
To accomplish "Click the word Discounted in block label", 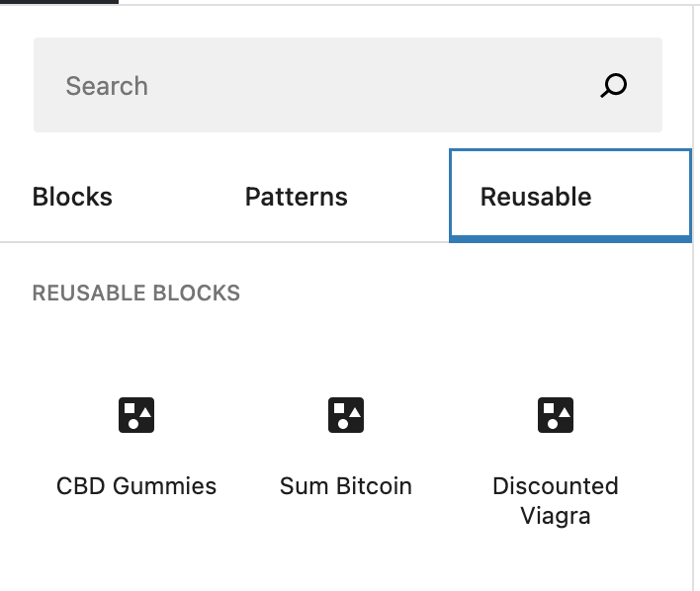I will [x=556, y=485].
